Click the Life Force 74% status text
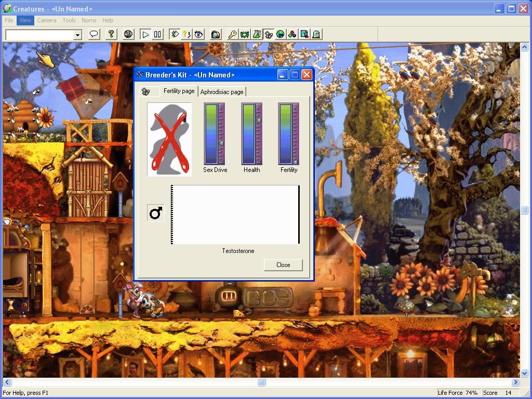The height and width of the screenshot is (399, 532). click(457, 393)
